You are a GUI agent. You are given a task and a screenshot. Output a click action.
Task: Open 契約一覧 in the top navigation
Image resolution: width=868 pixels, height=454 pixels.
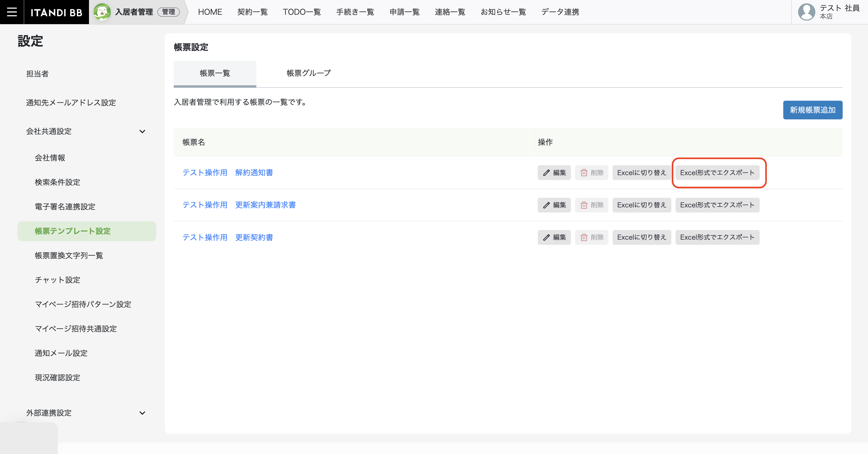pyautogui.click(x=252, y=12)
